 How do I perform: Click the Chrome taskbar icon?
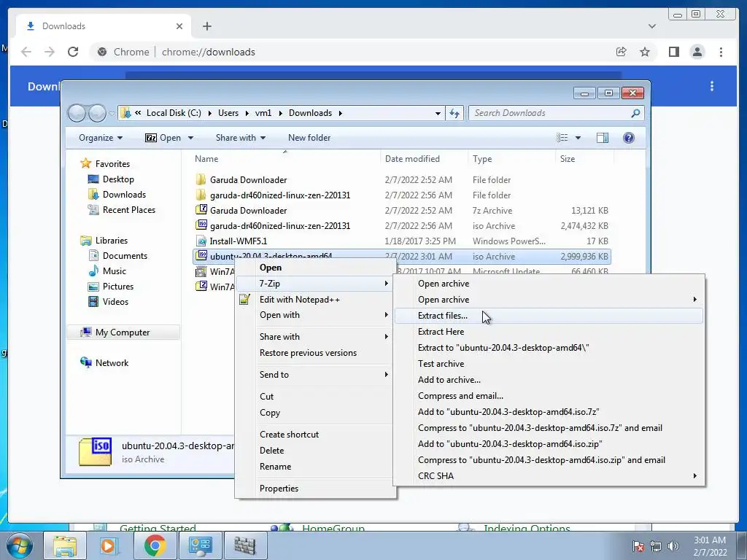[x=155, y=545]
